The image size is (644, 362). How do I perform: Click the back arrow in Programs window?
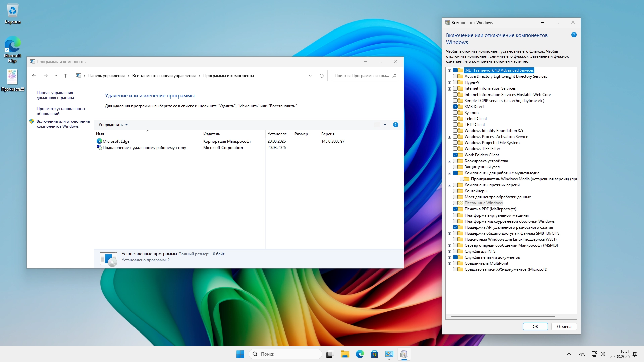34,76
